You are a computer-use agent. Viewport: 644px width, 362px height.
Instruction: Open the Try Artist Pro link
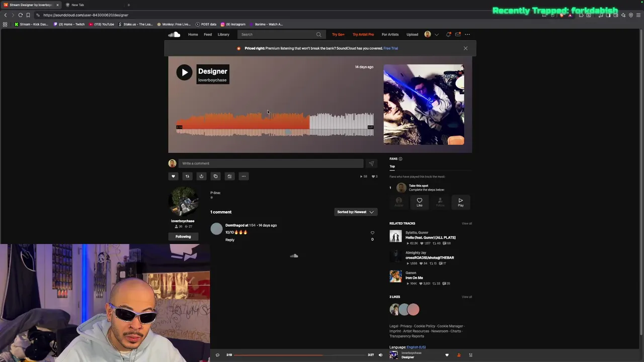(363, 35)
